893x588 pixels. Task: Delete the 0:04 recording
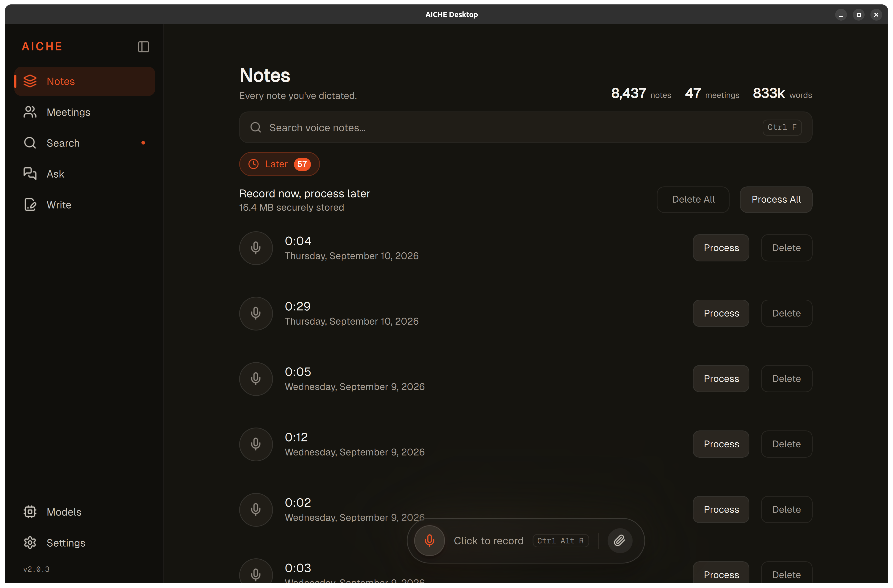pyautogui.click(x=786, y=248)
